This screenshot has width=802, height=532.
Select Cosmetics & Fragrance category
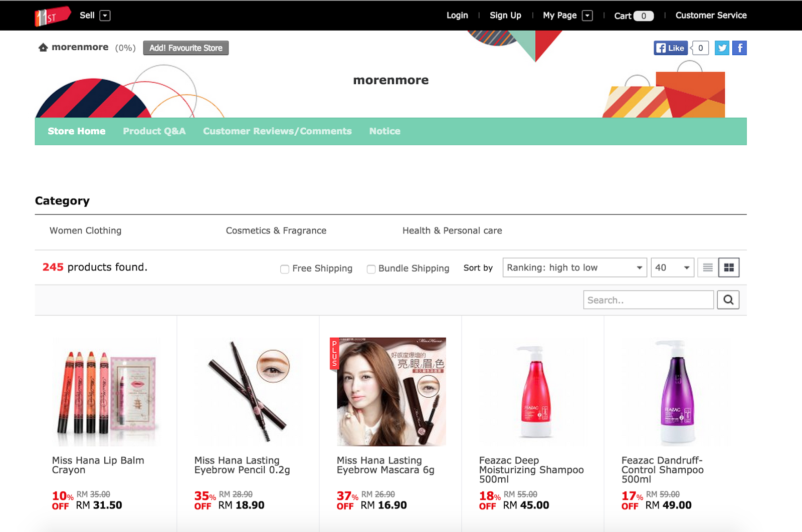[276, 230]
